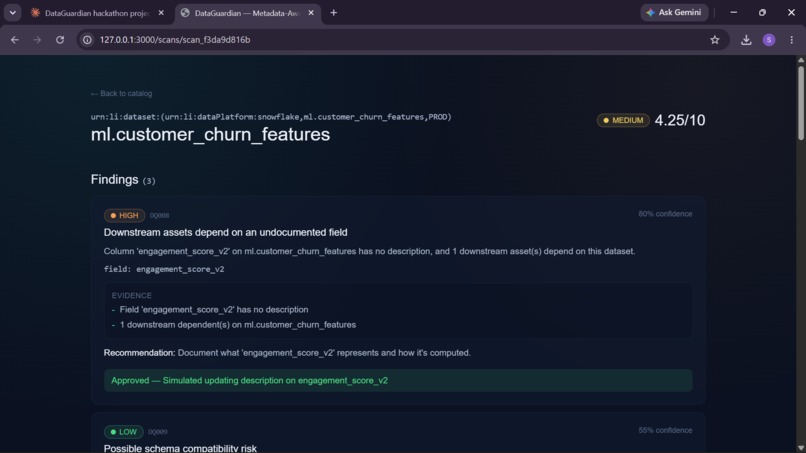Bookmark this page with the star
The height and width of the screenshot is (453, 806).
click(x=715, y=40)
